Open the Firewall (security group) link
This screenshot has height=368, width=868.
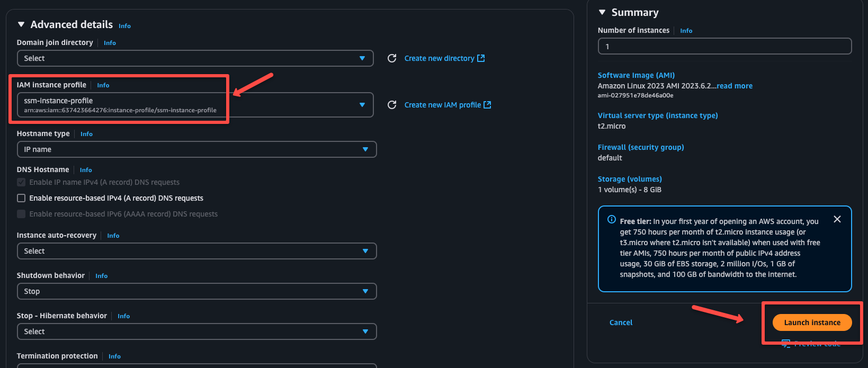[x=641, y=147]
